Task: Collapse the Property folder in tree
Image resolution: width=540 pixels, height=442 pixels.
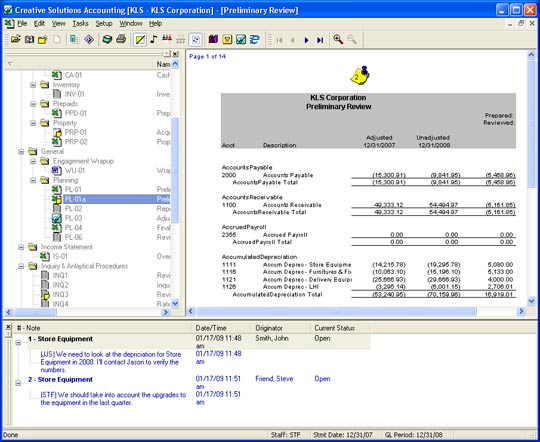Action: tap(33, 123)
